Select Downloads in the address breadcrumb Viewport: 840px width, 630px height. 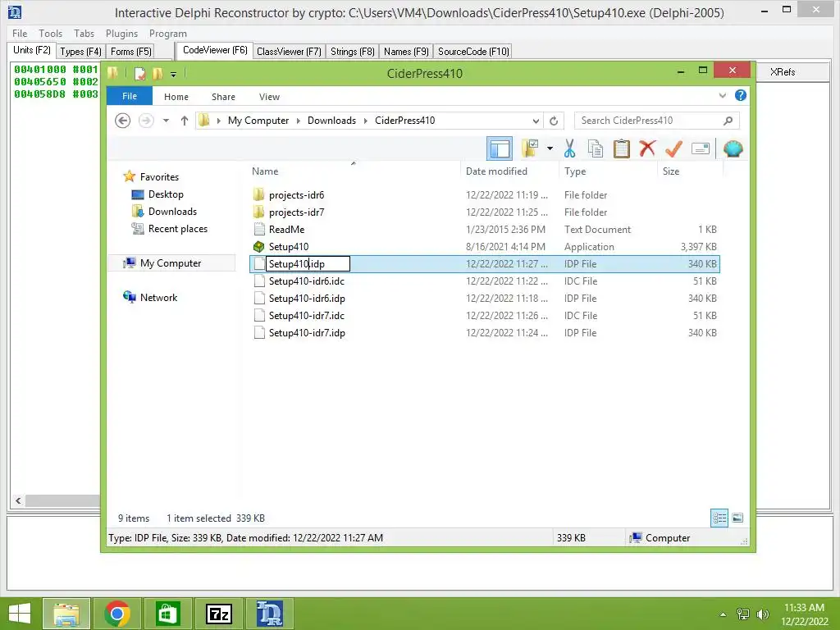pyautogui.click(x=331, y=121)
